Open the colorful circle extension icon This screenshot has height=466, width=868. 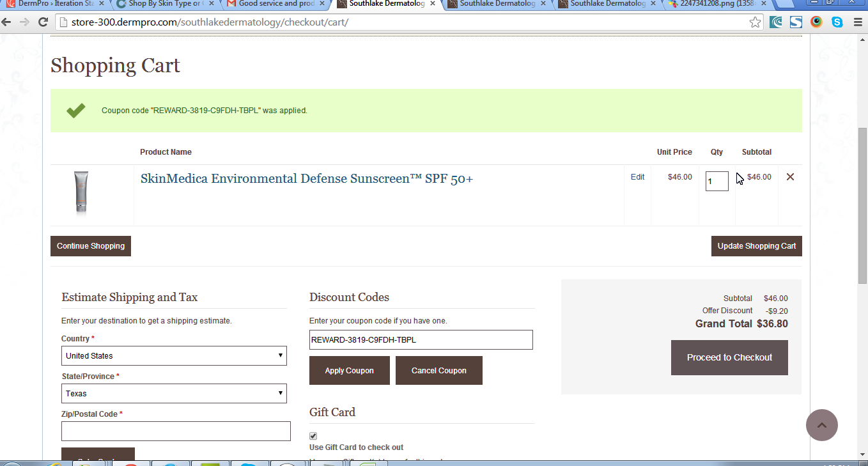point(816,22)
